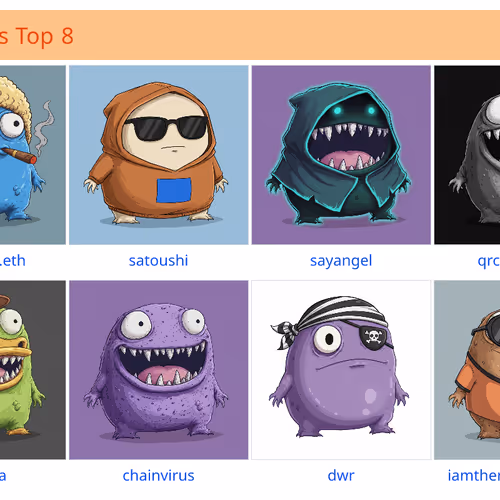Click the chainvirus username link
500x500 pixels.
tap(159, 476)
